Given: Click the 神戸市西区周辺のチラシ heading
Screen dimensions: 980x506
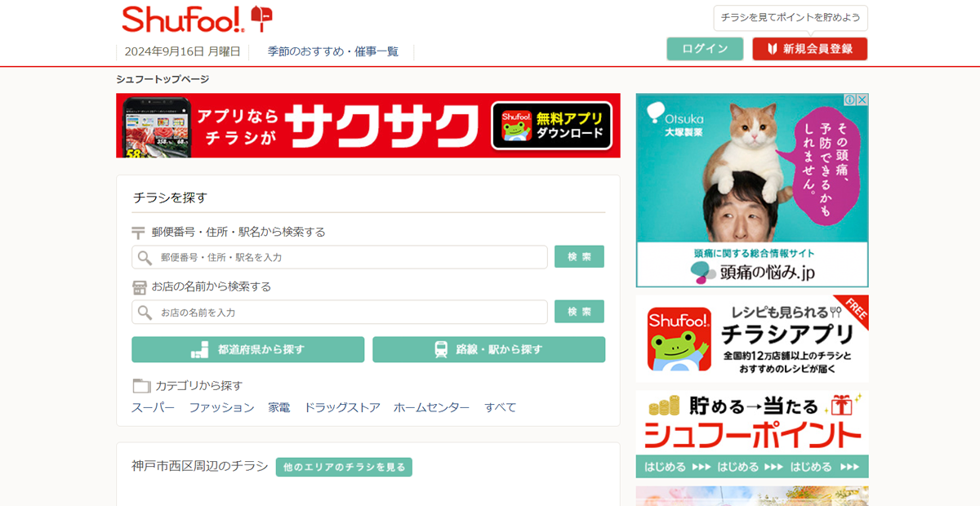Looking at the screenshot, I should click(x=200, y=466).
